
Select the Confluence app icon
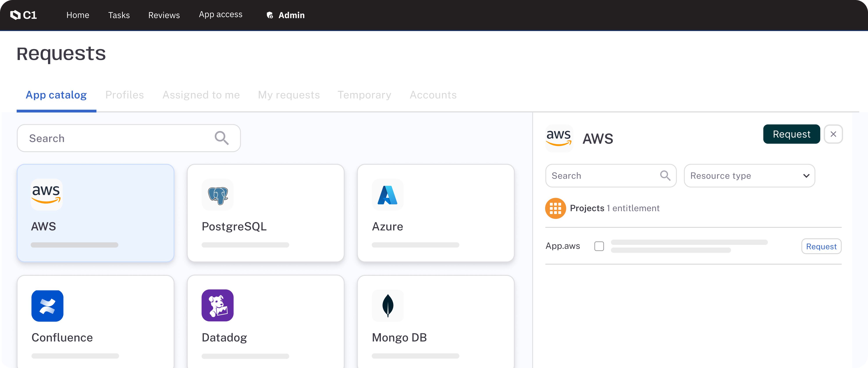point(47,306)
